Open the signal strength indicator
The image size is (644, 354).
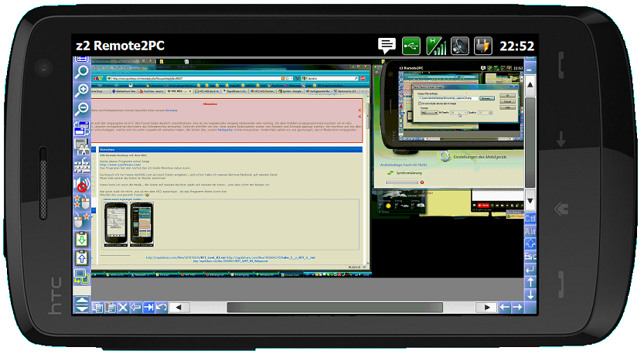[436, 46]
